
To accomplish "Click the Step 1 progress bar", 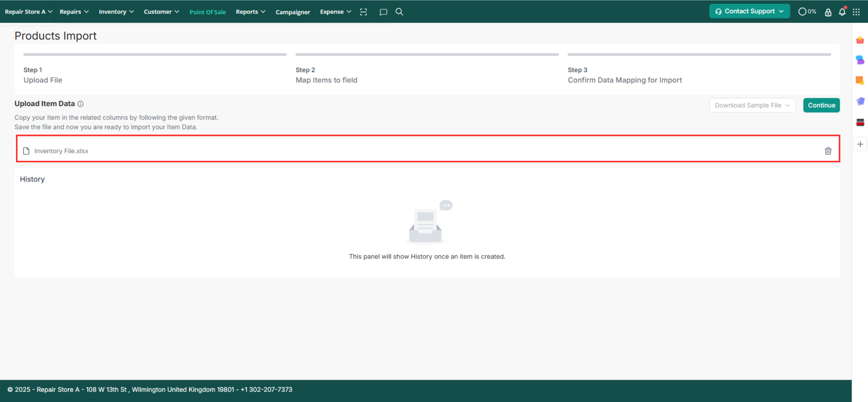I will pos(155,54).
